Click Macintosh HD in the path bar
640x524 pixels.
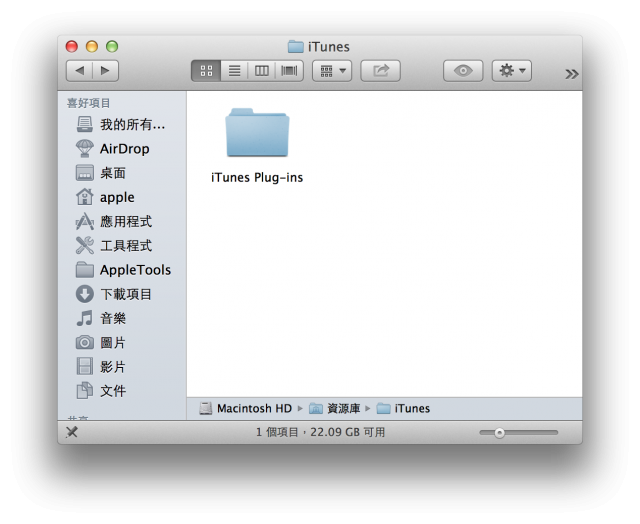246,409
